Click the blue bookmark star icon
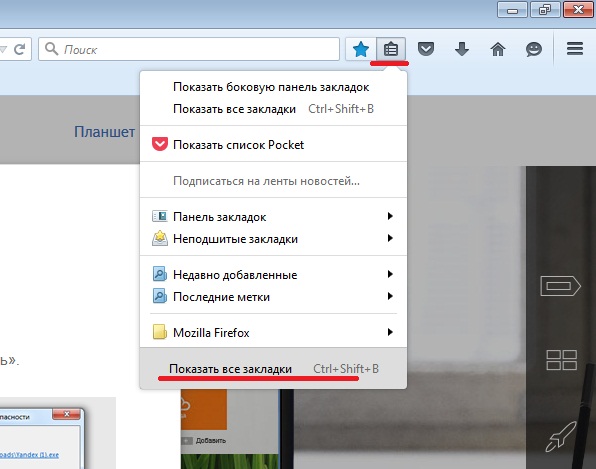 coord(360,49)
